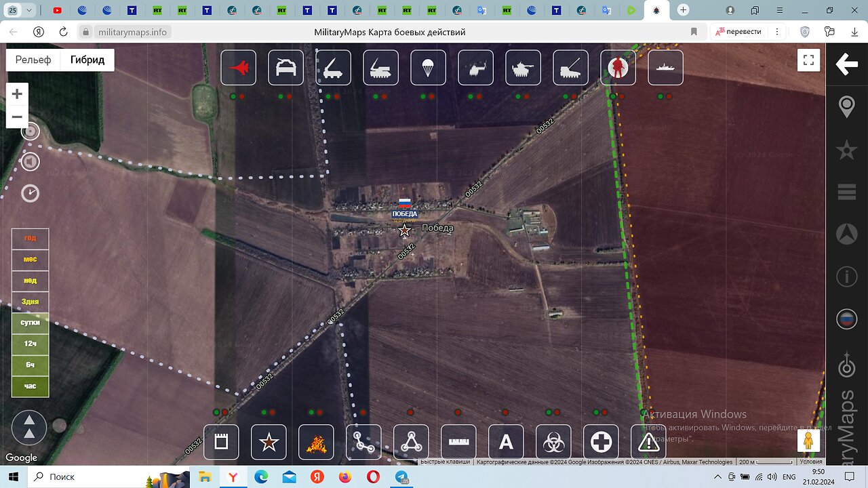Toggle red dot under tank icon

point(527,96)
